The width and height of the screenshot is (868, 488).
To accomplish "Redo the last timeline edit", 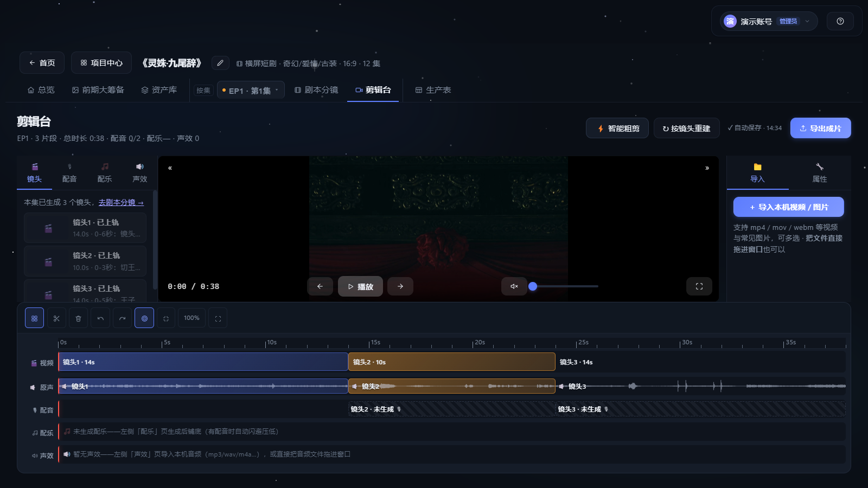I will (122, 318).
